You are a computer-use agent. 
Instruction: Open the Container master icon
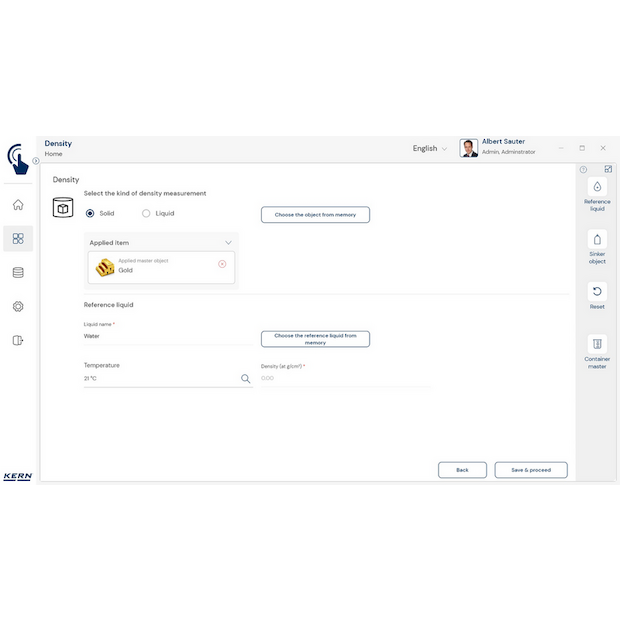(x=597, y=344)
